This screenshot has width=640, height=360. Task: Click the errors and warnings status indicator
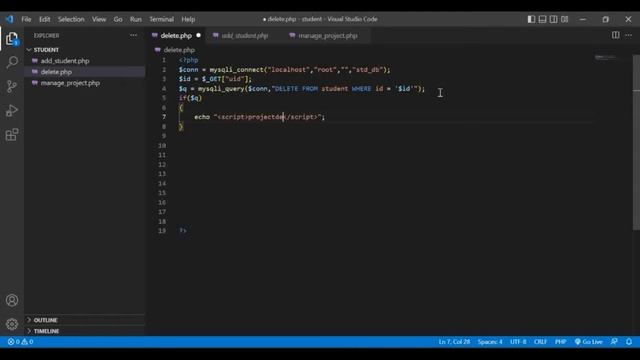(20, 342)
